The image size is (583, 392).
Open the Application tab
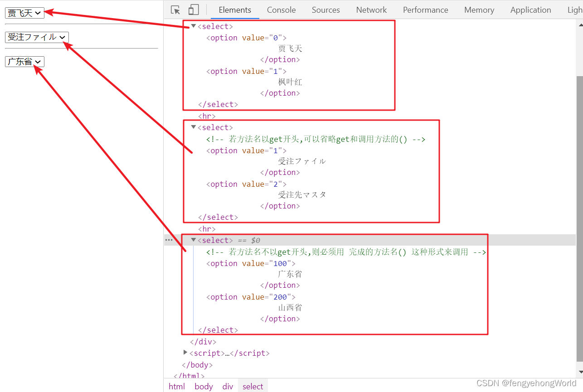530,10
